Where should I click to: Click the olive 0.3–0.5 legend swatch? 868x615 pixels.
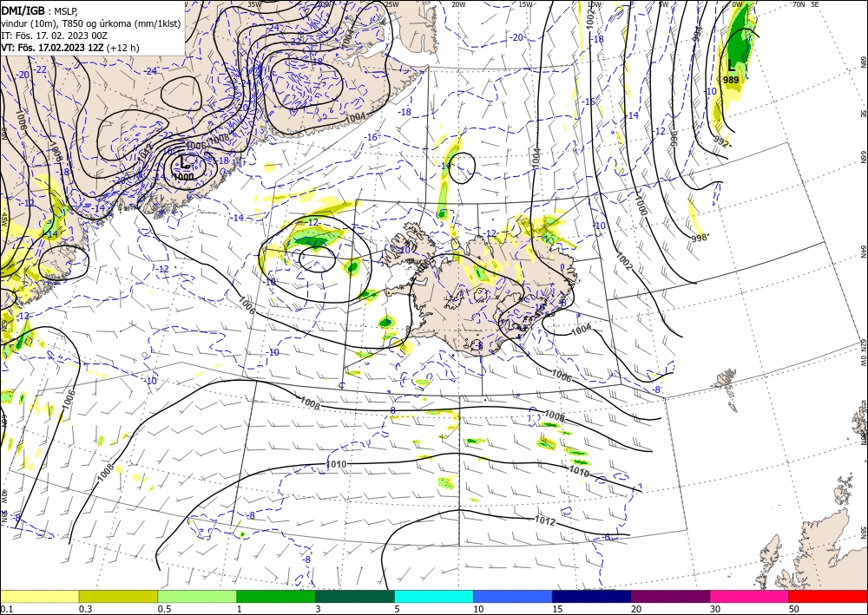pos(118,596)
